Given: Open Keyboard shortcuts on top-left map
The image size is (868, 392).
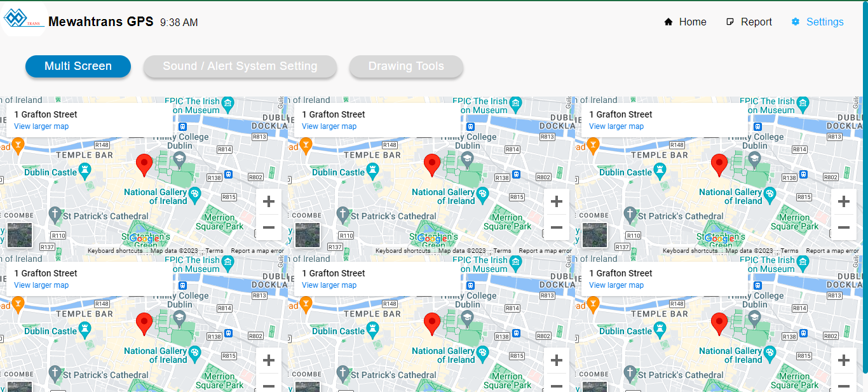Looking at the screenshot, I should point(116,251).
